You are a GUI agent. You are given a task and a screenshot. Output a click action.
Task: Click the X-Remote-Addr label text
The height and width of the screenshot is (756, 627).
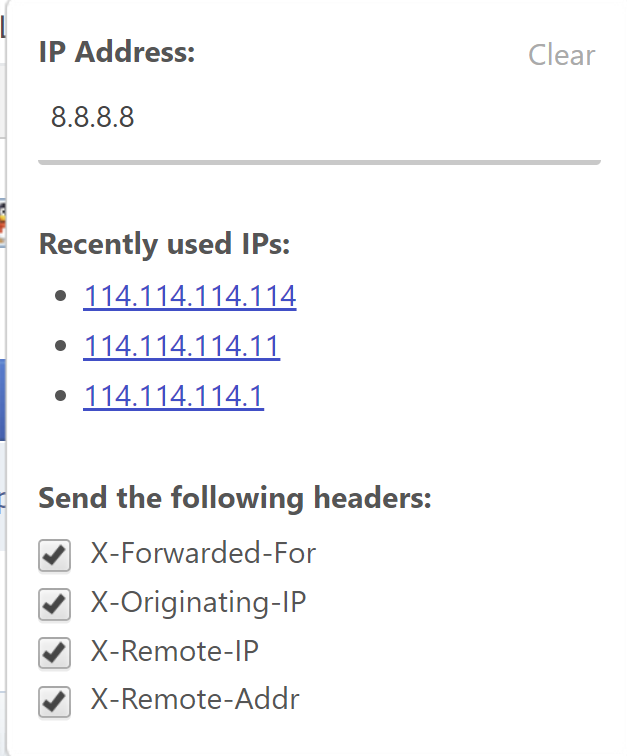(x=195, y=698)
